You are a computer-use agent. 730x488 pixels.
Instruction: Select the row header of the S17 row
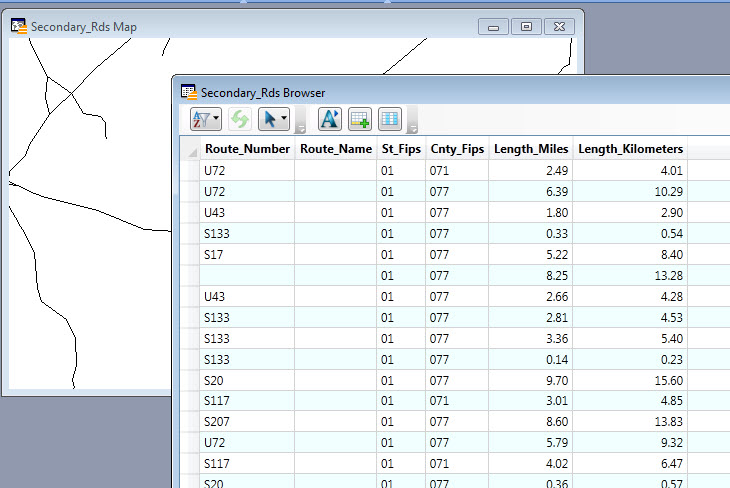tap(190, 254)
